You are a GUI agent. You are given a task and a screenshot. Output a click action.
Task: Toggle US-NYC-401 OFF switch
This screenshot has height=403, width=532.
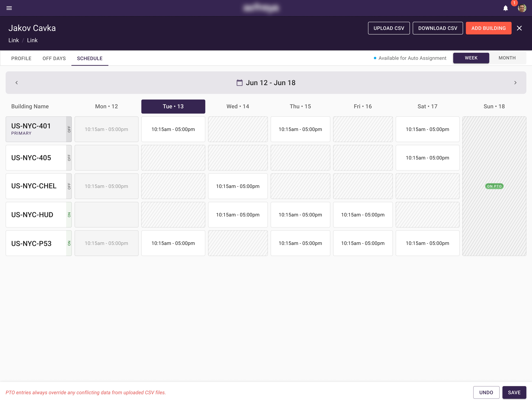(x=69, y=129)
